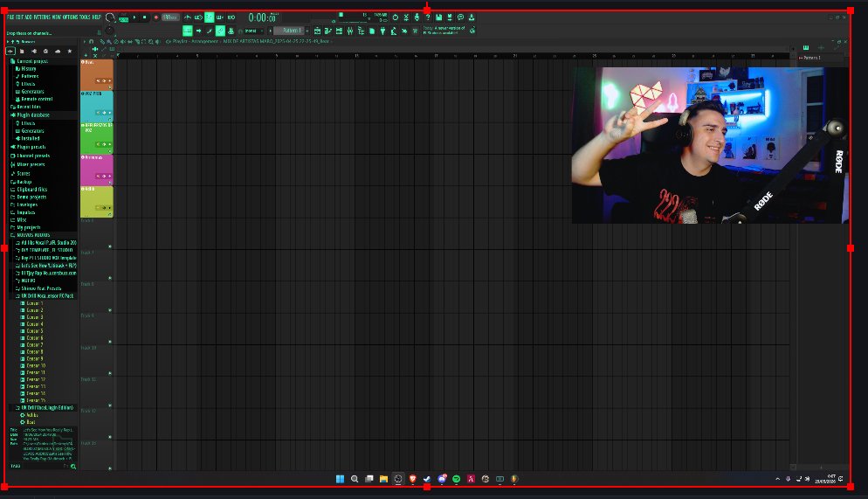The height and width of the screenshot is (499, 868).
Task: Start playback with the play button
Action: pos(134,17)
